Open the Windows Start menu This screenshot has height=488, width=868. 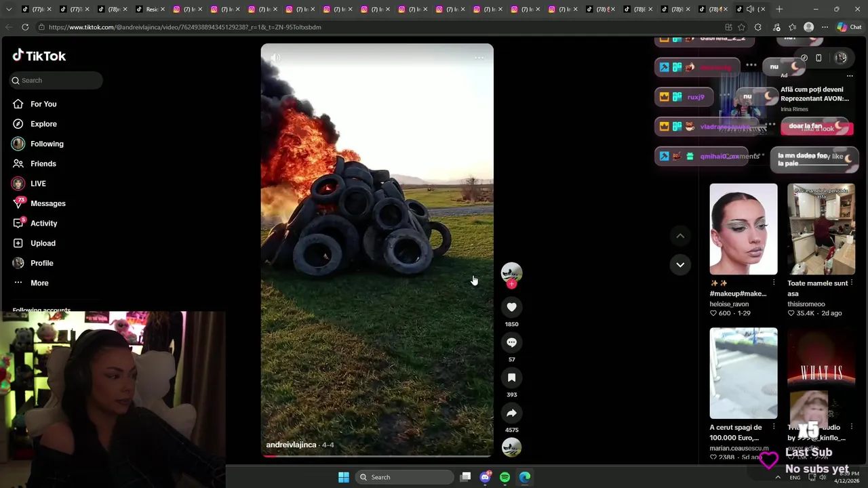coord(344,477)
